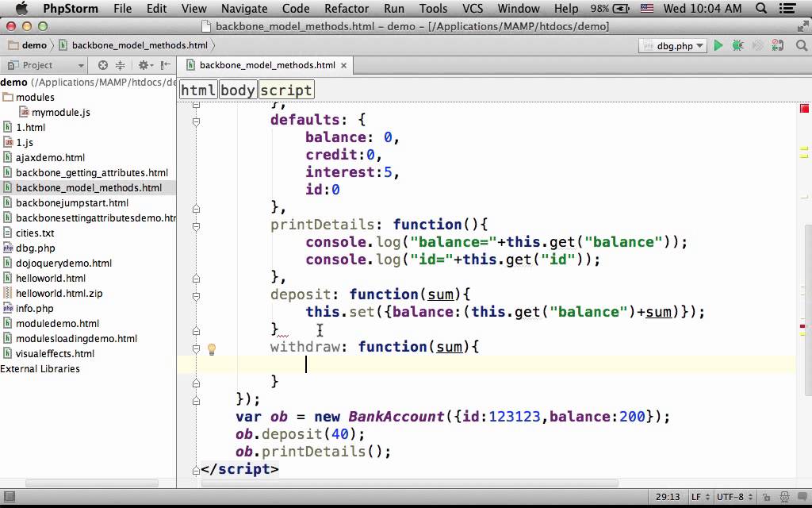Viewport: 812px width, 508px height.
Task: Hide the Project tool window with the arrow icon
Action: click(165, 65)
